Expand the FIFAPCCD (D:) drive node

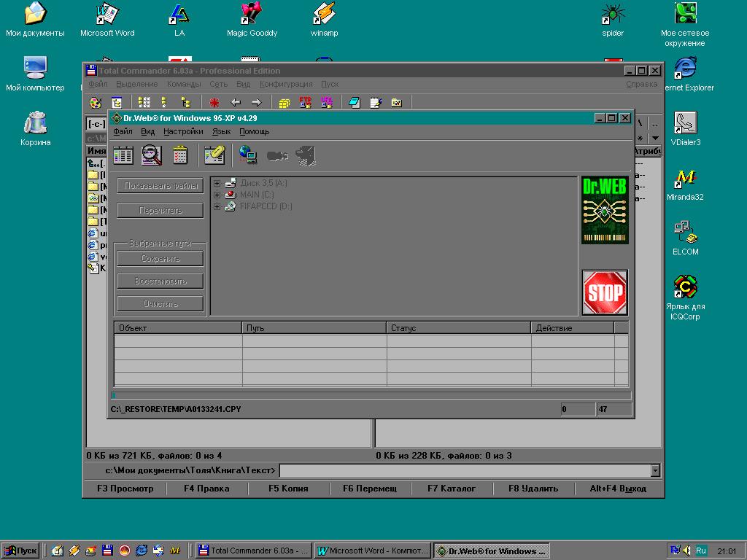click(217, 206)
